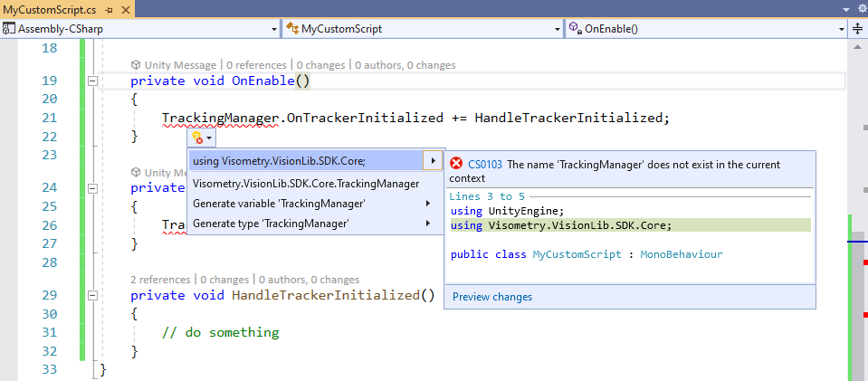The height and width of the screenshot is (381, 868).
Task: Collapse the HandleTrackerInitialized method outline
Action: [92, 296]
